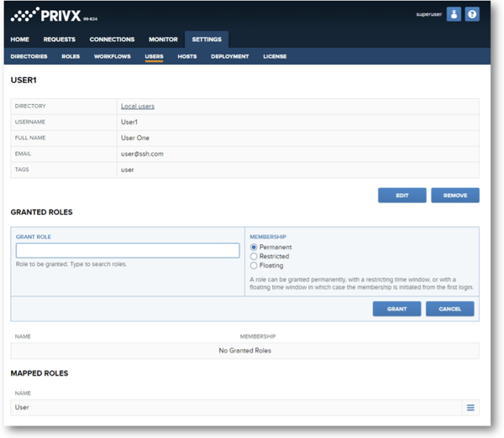
Task: Click the superuser account name
Action: click(428, 14)
